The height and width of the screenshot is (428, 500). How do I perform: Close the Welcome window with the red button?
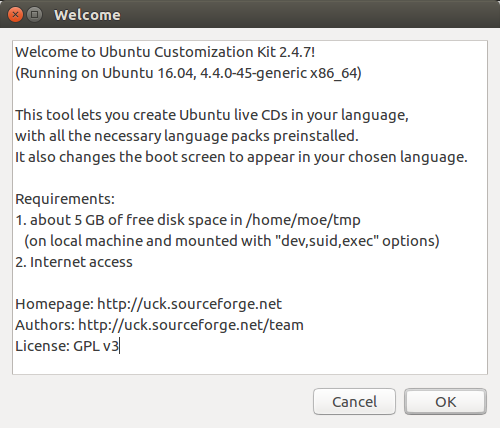pyautogui.click(x=15, y=15)
